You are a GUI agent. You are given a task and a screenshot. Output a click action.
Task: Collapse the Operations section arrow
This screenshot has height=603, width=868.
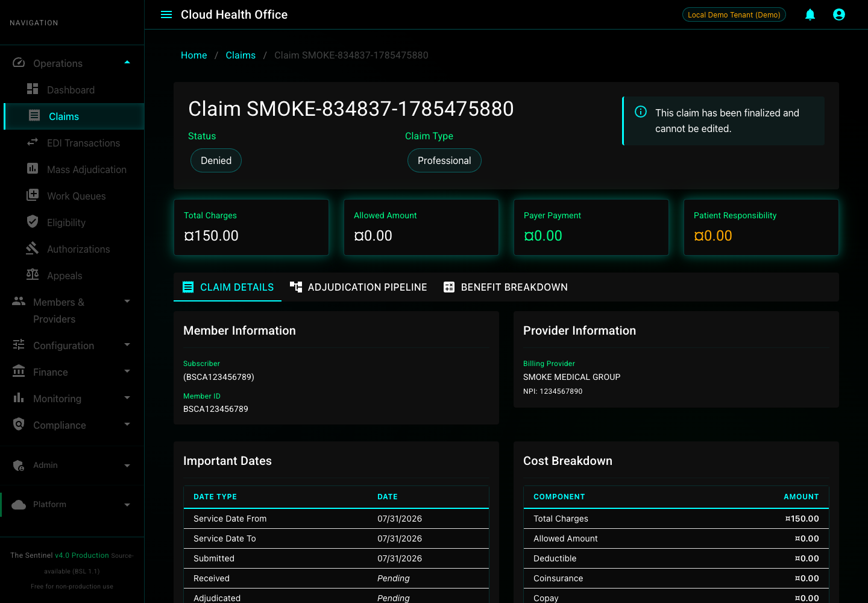coord(127,62)
